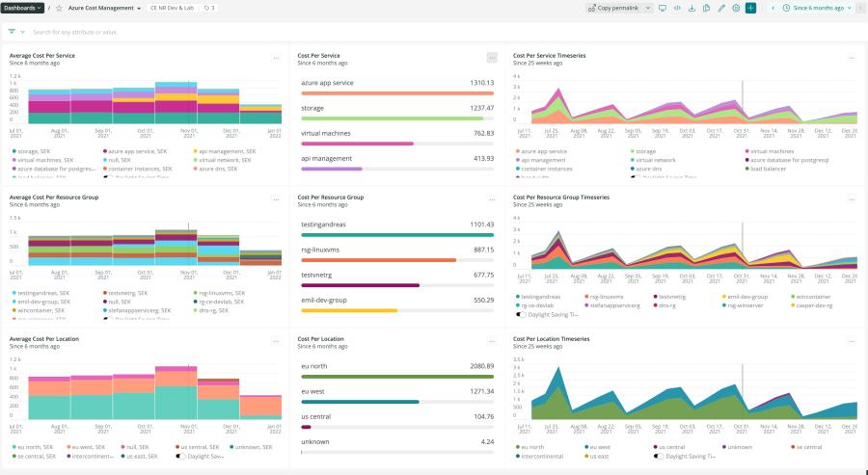Toggle intercontinental legend in Location Timeseries
The height and width of the screenshot is (475, 868).
point(538,456)
